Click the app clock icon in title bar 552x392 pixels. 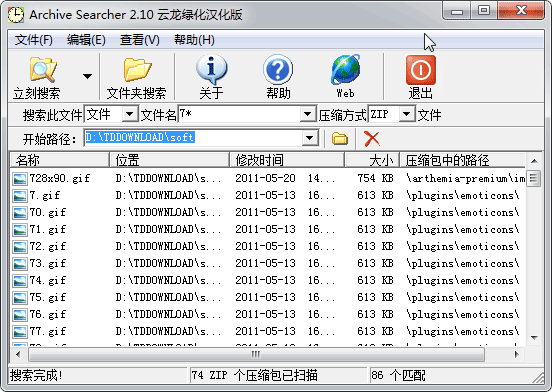pyautogui.click(x=16, y=15)
